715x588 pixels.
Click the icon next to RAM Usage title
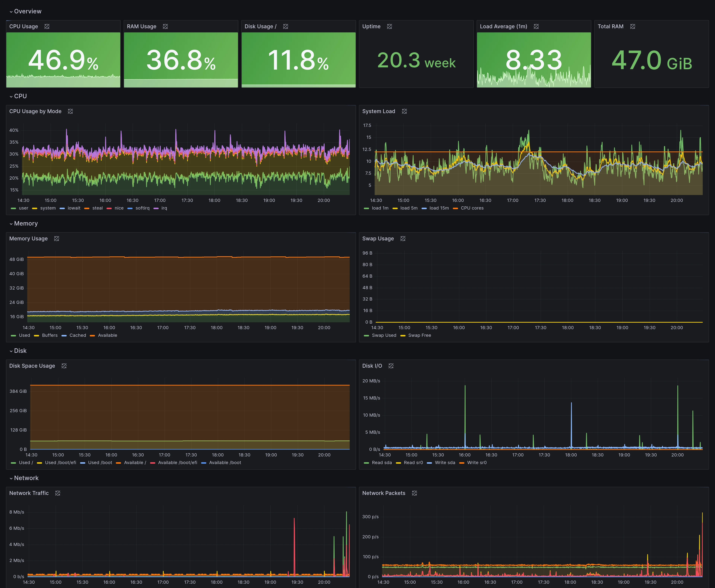[x=165, y=26]
